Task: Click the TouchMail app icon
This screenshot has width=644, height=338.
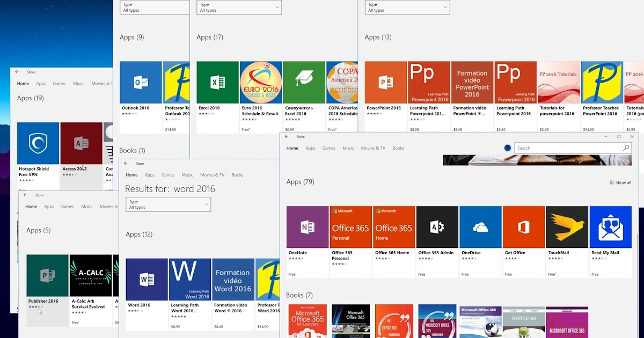Action: (567, 226)
